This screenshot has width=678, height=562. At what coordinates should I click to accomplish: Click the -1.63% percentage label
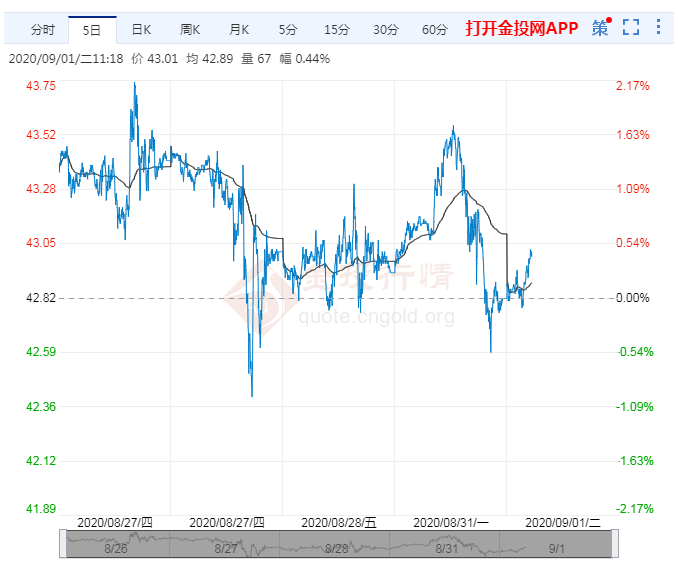click(x=635, y=461)
